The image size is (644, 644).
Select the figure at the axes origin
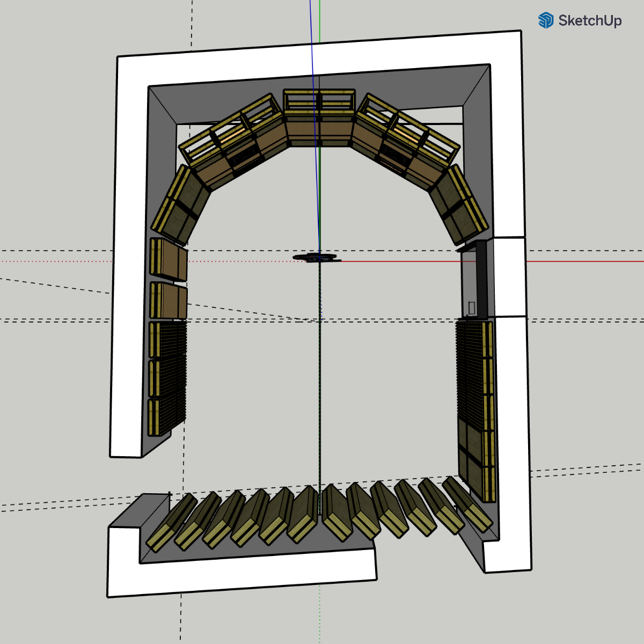pyautogui.click(x=317, y=258)
